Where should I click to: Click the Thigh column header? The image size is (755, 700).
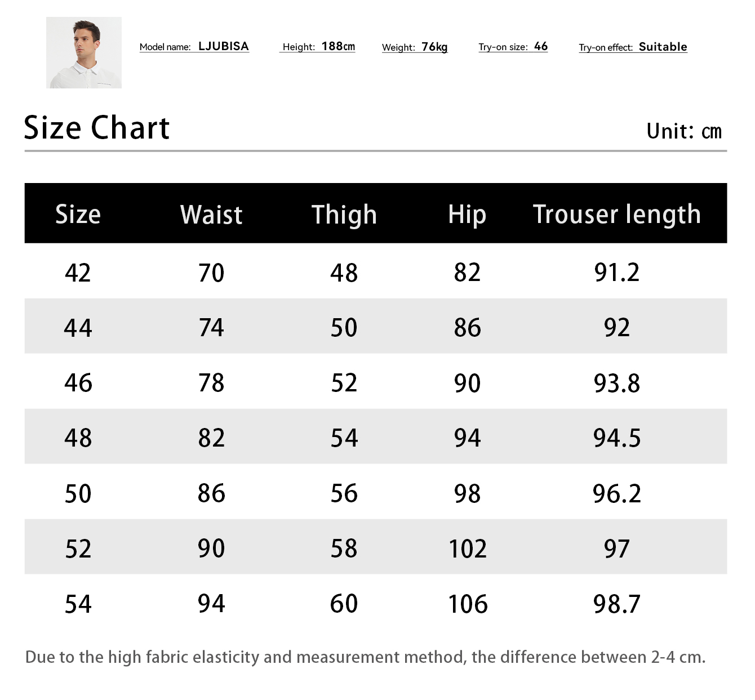[x=344, y=215]
